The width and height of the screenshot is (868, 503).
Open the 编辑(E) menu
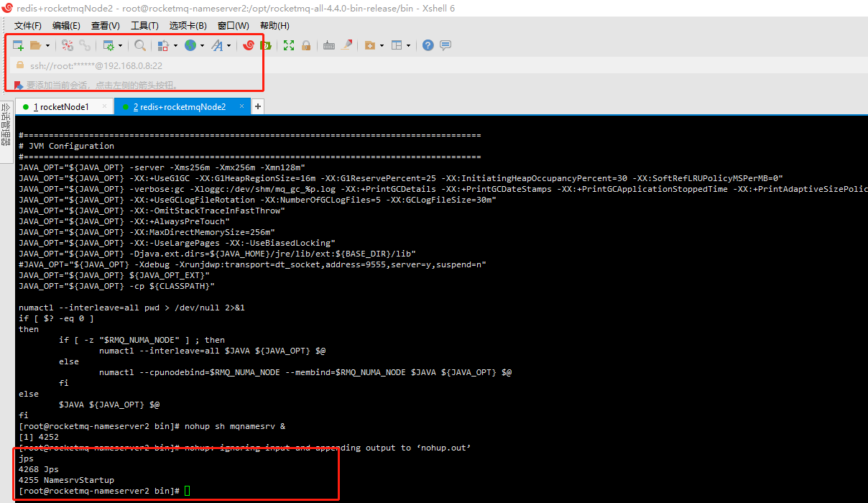point(66,26)
